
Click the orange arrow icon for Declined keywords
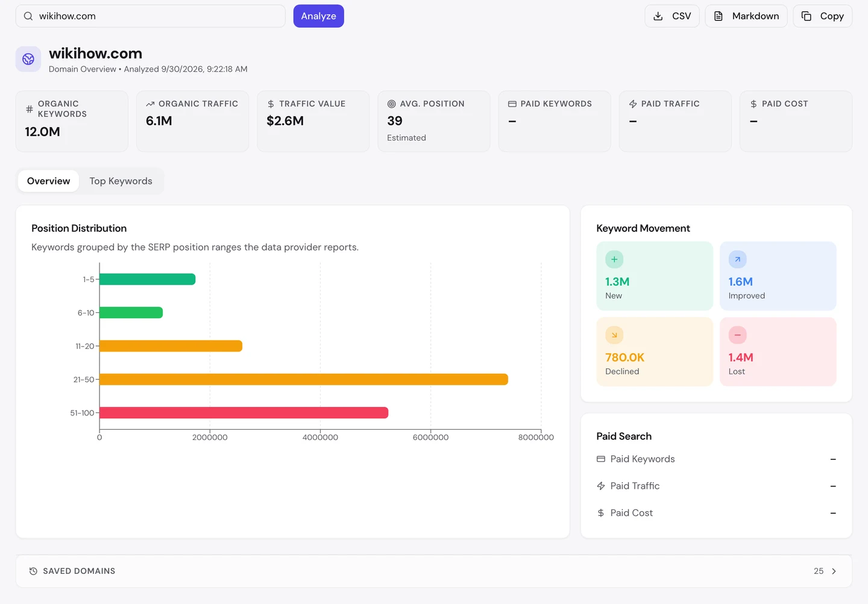tap(614, 335)
